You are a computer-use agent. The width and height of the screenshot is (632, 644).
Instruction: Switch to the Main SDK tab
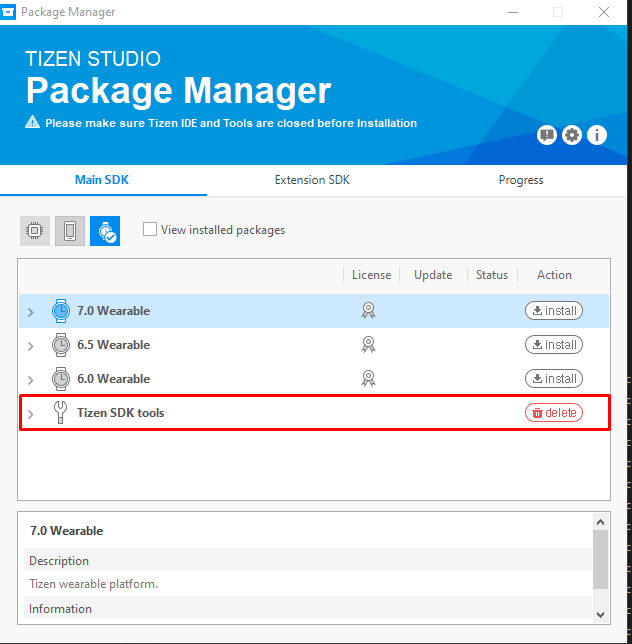pos(102,180)
